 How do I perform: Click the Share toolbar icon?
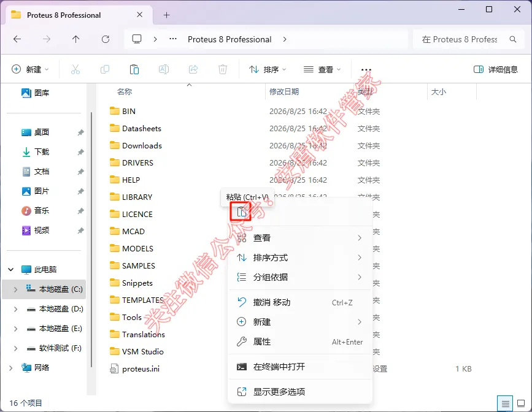click(x=193, y=69)
